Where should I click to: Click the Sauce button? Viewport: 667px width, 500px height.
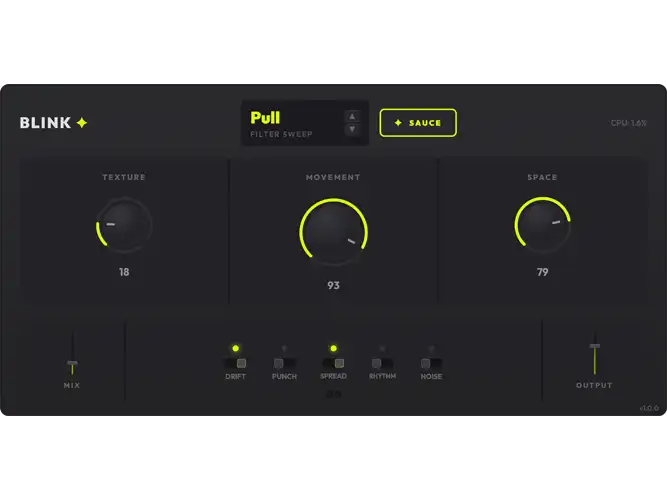tap(418, 123)
